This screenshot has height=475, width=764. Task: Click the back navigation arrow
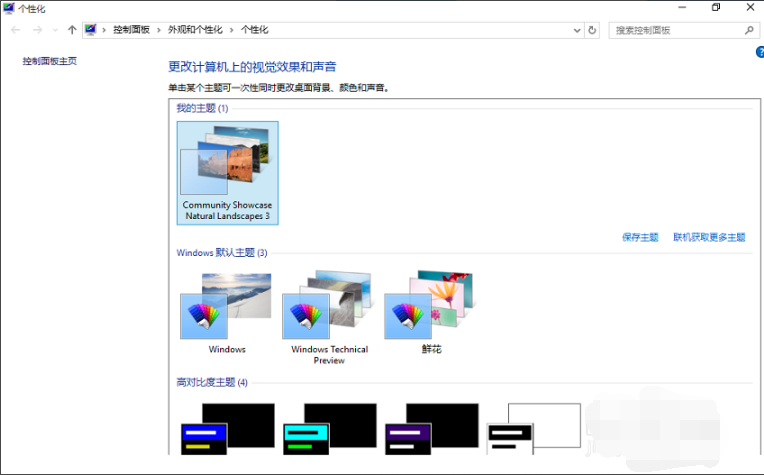tap(15, 30)
